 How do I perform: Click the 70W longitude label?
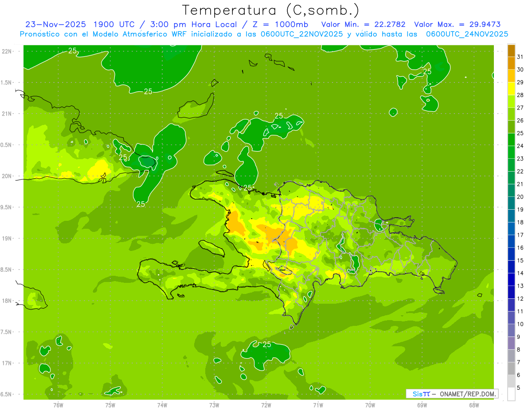(x=370, y=405)
